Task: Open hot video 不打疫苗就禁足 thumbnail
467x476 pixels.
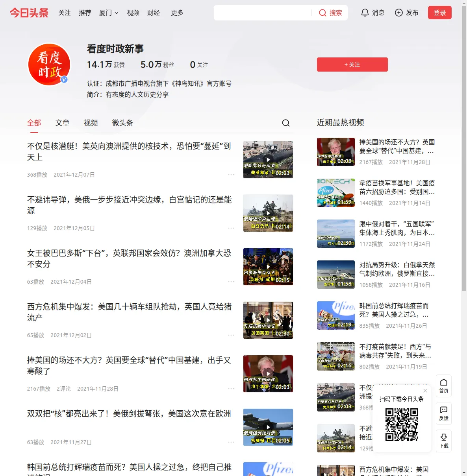Action: point(336,356)
